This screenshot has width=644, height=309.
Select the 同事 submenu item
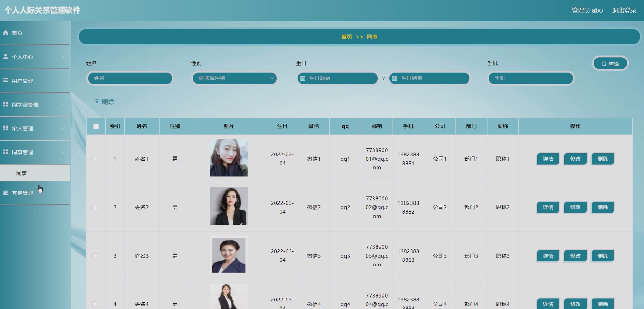(x=35, y=173)
